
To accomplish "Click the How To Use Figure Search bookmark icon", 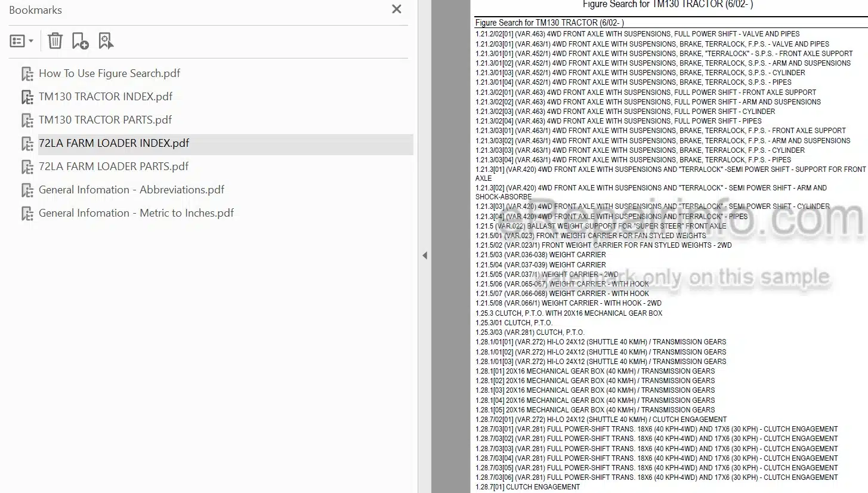I will [27, 74].
